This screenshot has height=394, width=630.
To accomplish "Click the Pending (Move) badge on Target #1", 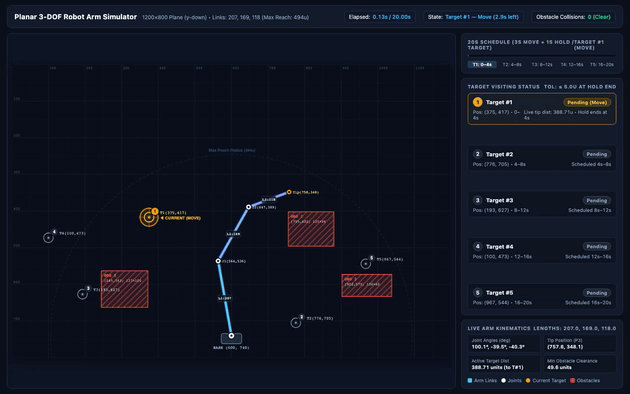I will [587, 102].
